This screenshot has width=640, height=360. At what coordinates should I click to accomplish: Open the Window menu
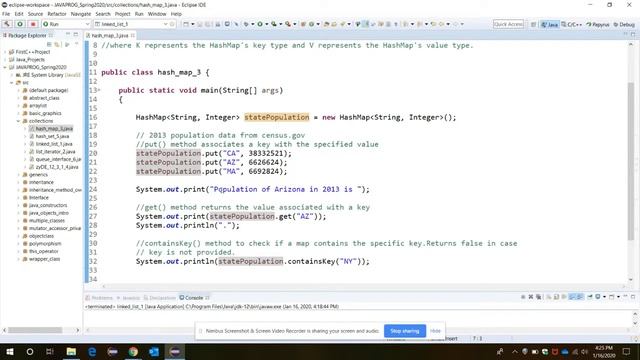pyautogui.click(x=157, y=14)
